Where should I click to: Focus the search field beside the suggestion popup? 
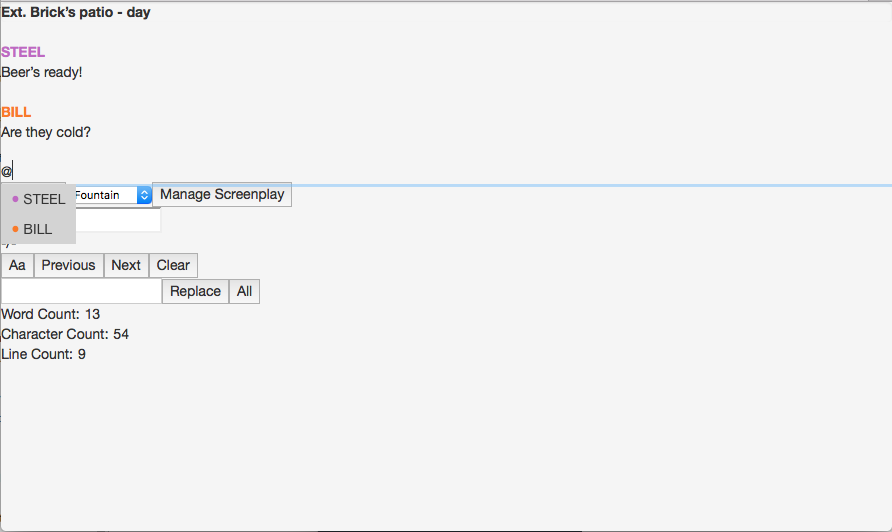(x=118, y=220)
